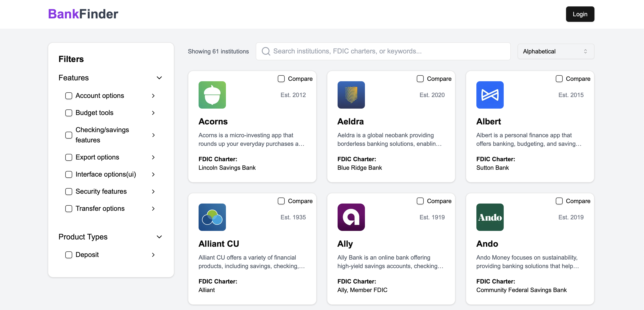
Task: Click the search magnifier icon
Action: coord(266,51)
